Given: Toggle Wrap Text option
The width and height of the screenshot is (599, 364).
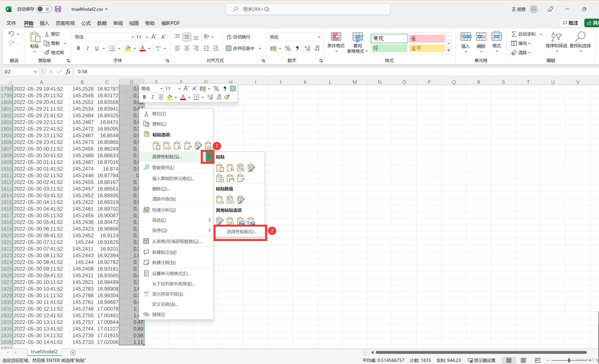Looking at the screenshot, I should click(238, 37).
